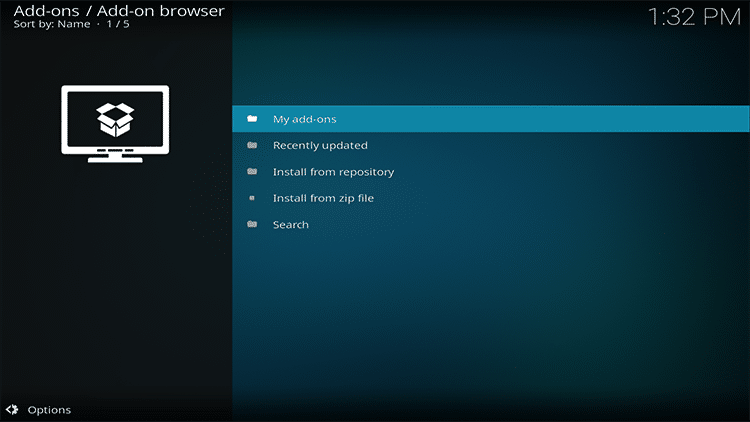Screen dimensions: 750x422
Task: Click the Sort by: Name text
Action: point(52,24)
